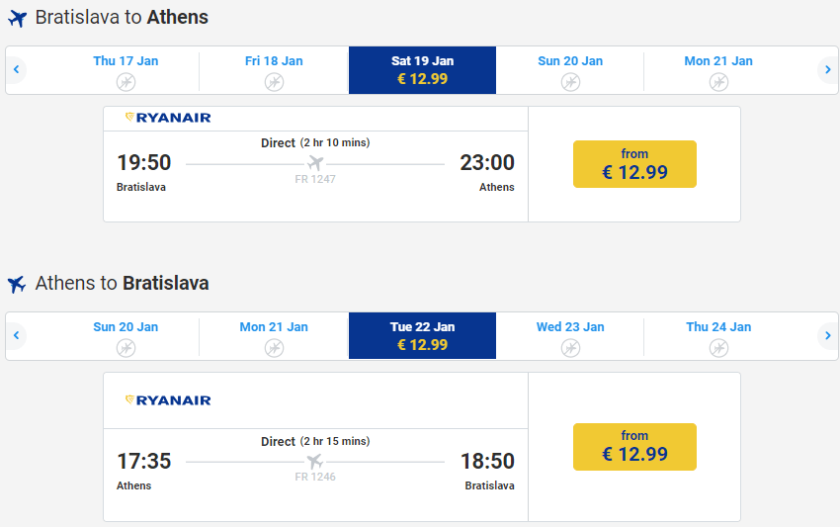Click the no-flight icon under Mon 21 Jan outbound
This screenshot has width=840, height=527.
click(718, 82)
